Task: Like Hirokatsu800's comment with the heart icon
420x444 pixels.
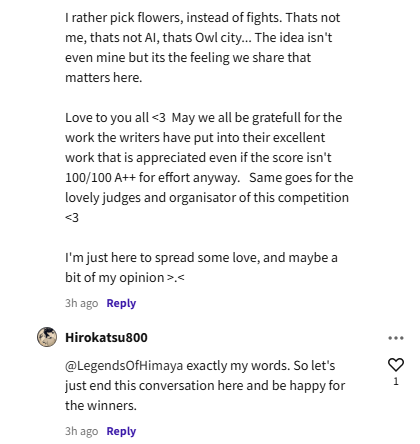Action: pos(396,365)
